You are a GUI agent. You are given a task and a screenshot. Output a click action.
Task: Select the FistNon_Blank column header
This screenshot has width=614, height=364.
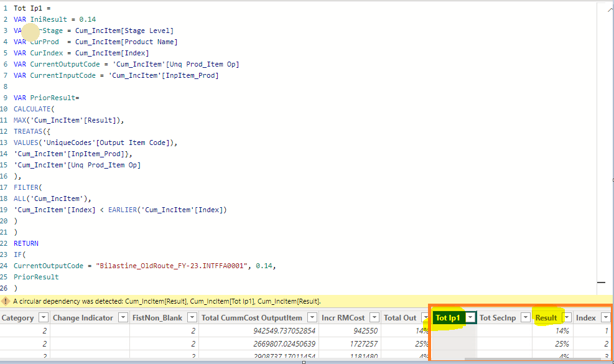[x=157, y=318]
